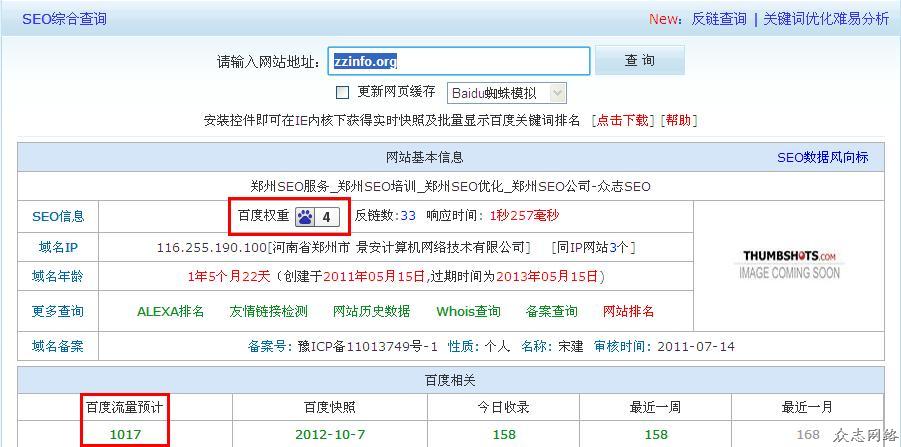Click the domain age 1年5个月22天 text
This screenshot has width=901, height=447.
click(x=229, y=276)
